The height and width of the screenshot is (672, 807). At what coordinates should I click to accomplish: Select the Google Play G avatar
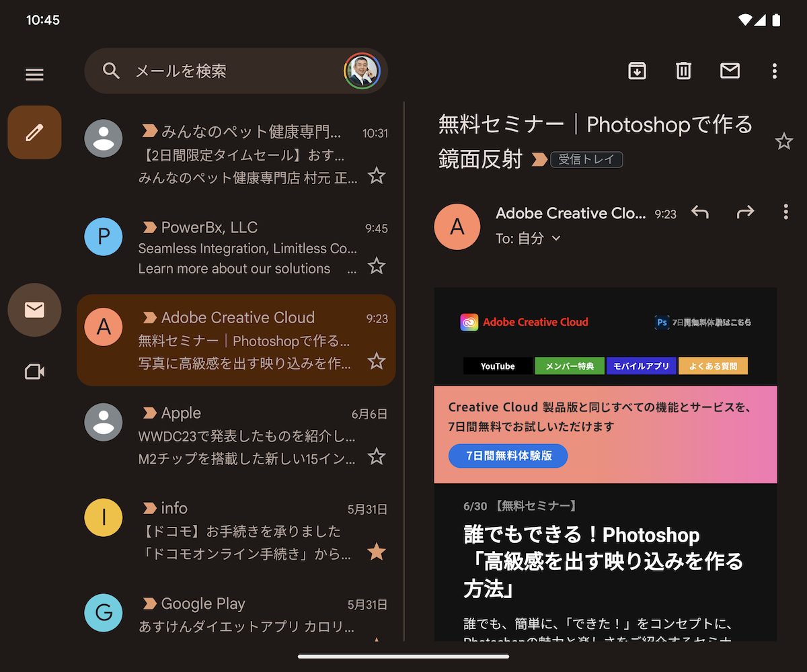104,613
